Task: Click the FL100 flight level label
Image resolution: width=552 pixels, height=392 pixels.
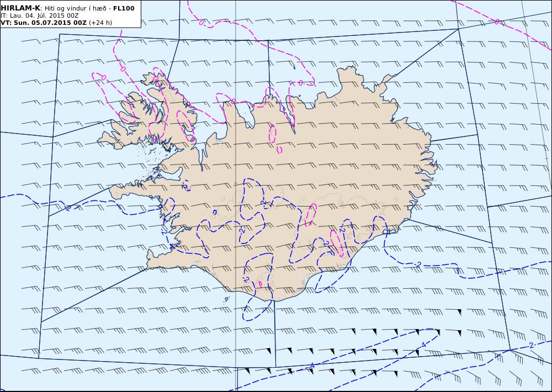Action: click(124, 8)
